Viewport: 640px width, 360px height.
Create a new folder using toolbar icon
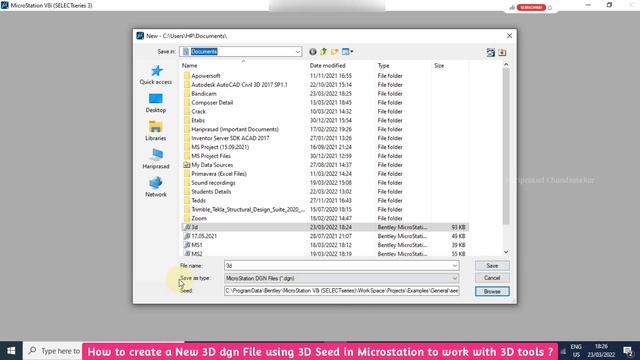click(335, 52)
